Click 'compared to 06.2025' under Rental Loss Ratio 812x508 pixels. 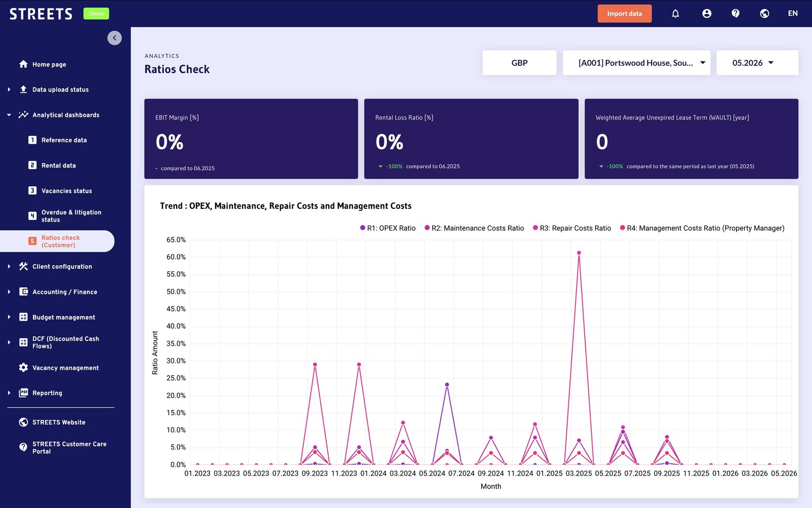tap(433, 166)
